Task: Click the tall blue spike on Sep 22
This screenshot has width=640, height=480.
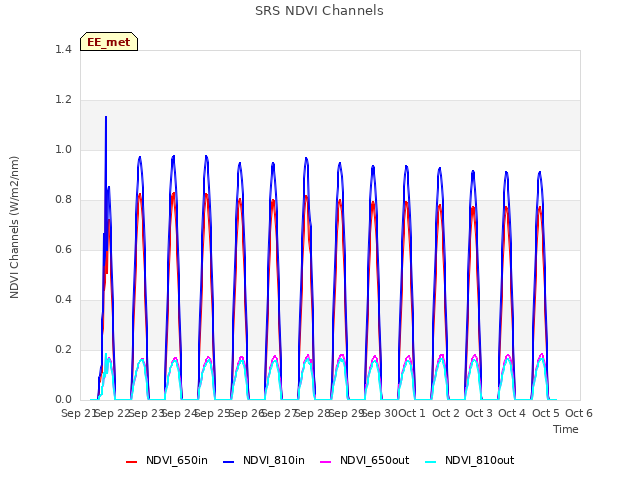Action: (x=106, y=118)
